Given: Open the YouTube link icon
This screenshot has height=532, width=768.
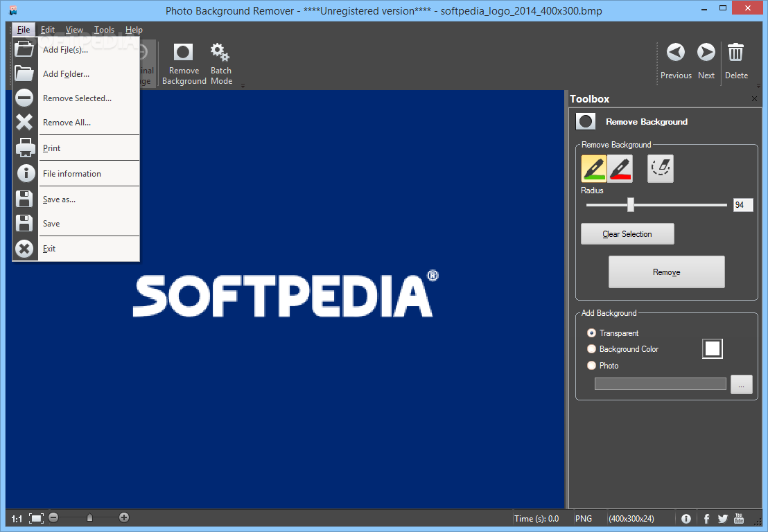Looking at the screenshot, I should (739, 518).
